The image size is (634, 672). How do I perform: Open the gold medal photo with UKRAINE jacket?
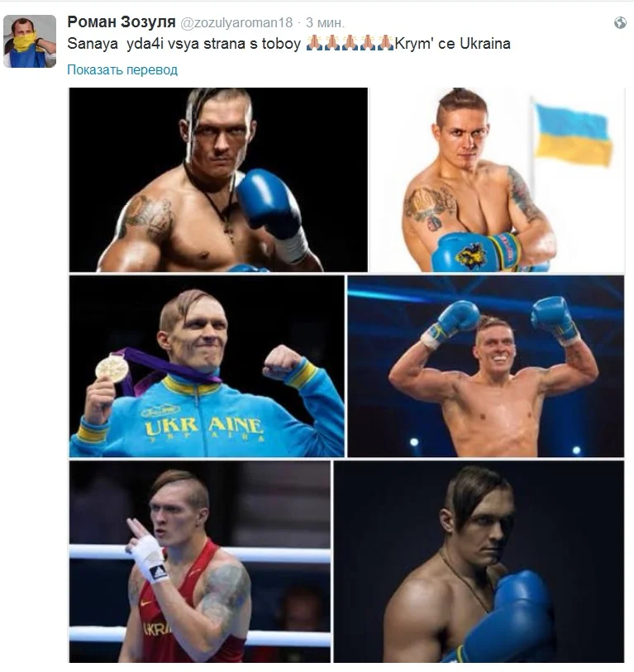(207, 366)
